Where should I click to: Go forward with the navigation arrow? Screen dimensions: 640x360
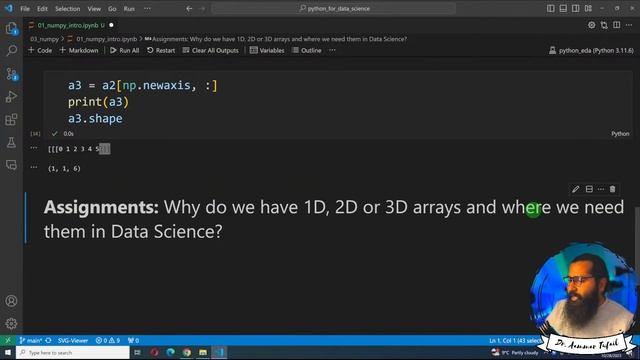tap(202, 8)
